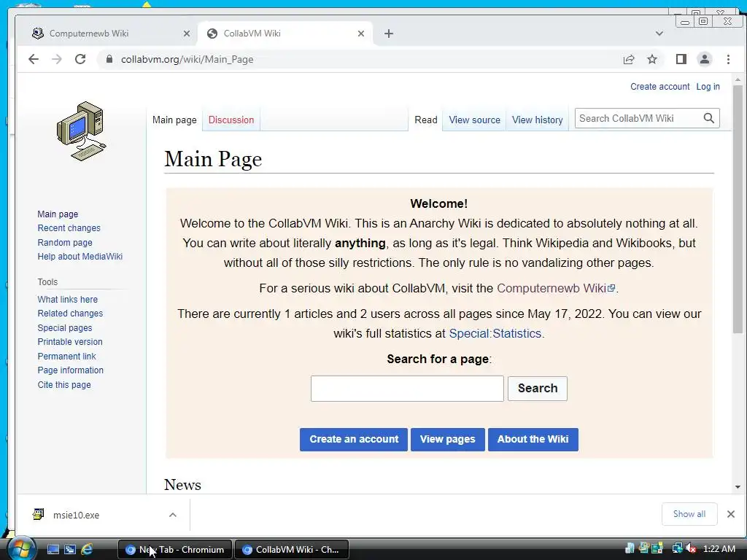
Task: Expand msie10.exe download options arrow
Action: tap(173, 515)
